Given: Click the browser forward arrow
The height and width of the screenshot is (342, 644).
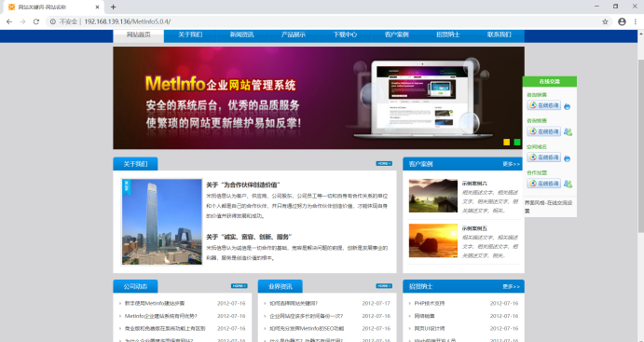Looking at the screenshot, I should (22, 21).
